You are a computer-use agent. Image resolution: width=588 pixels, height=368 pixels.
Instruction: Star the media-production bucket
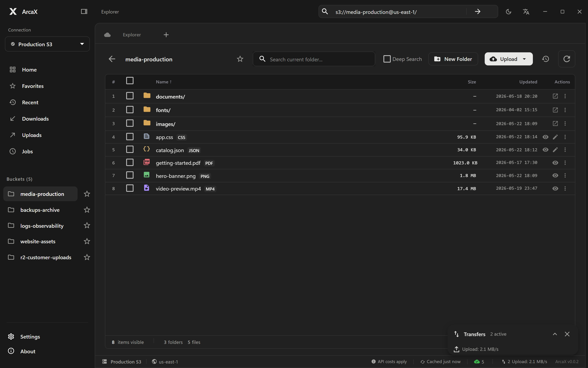click(x=87, y=194)
